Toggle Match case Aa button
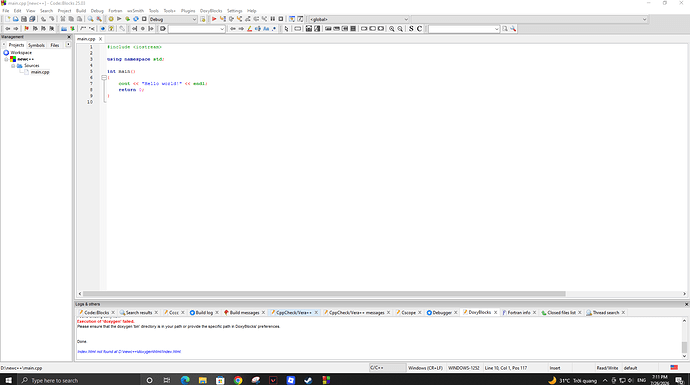Viewport: 690px width, 385px height. tap(266, 29)
